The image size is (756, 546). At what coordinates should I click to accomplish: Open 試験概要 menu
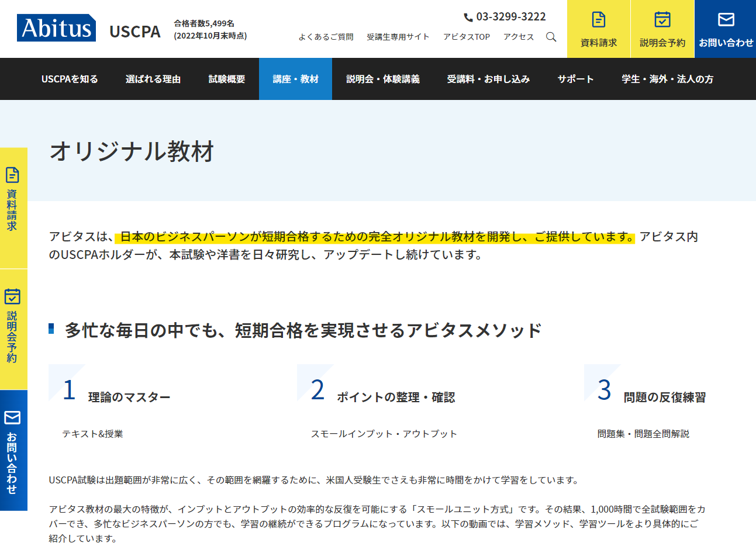[x=227, y=79]
